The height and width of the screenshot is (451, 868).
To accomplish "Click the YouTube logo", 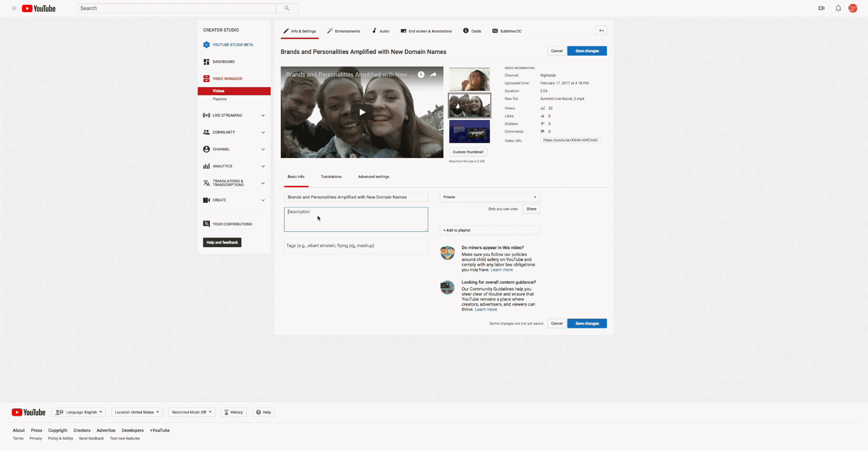I will (38, 8).
